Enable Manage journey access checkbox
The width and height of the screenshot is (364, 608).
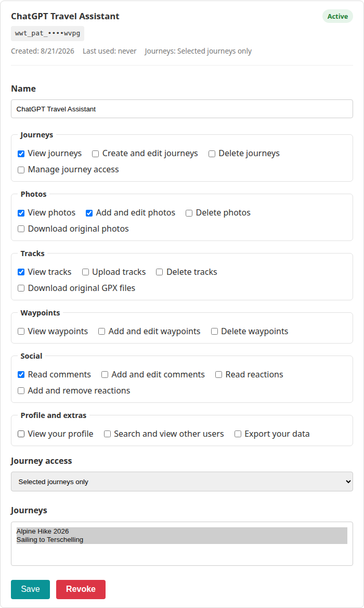coord(21,170)
